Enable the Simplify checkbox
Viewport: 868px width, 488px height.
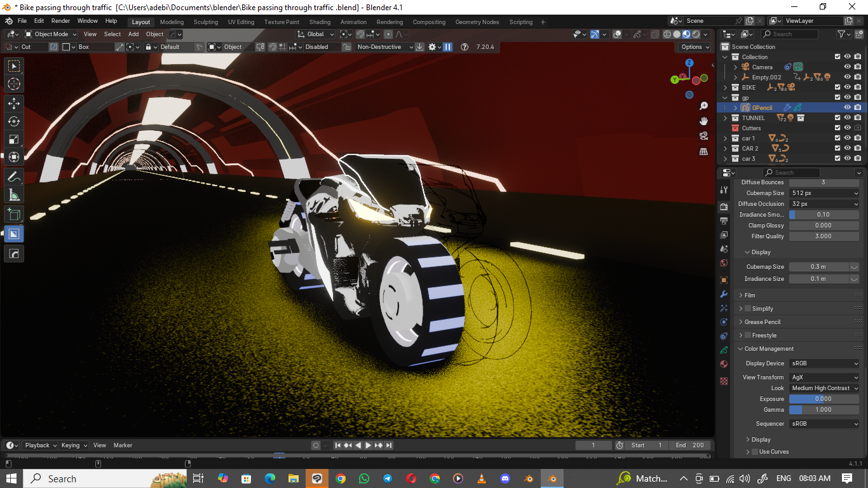[747, 309]
